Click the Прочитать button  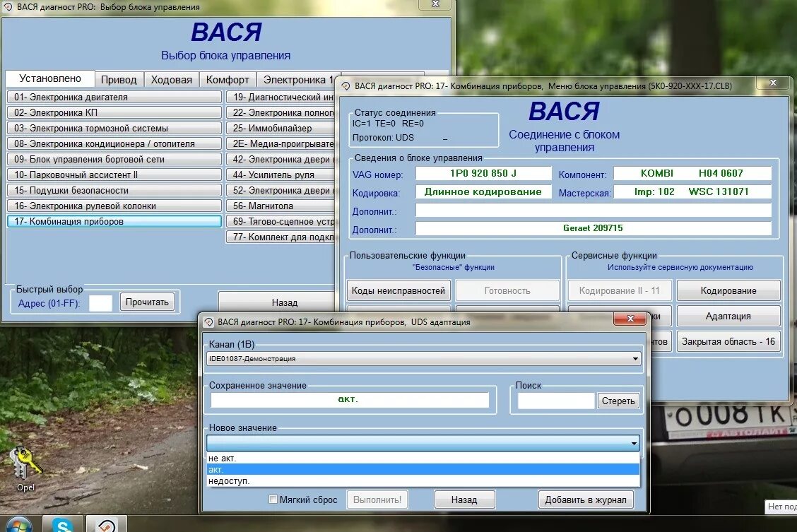tap(147, 302)
